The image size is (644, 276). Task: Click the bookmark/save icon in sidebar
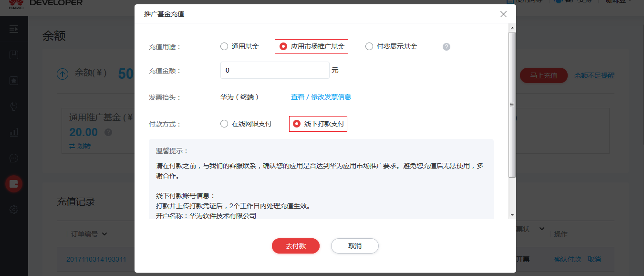pos(13,54)
